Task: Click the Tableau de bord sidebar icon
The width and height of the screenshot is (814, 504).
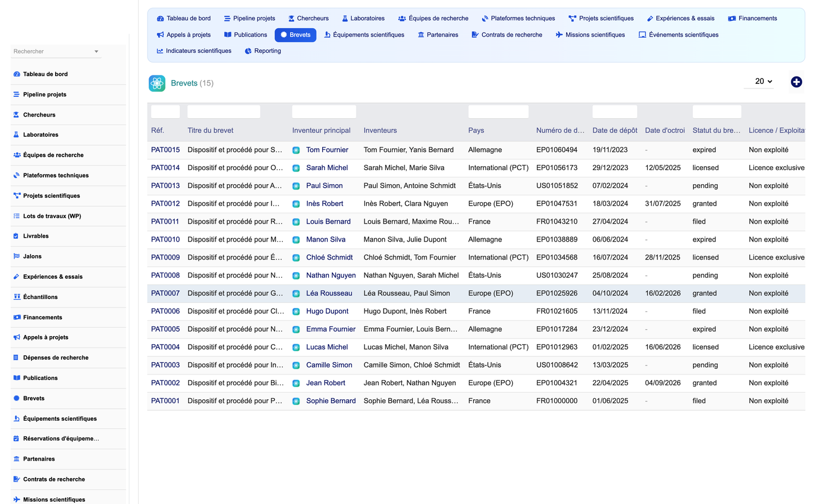Action: [17, 74]
